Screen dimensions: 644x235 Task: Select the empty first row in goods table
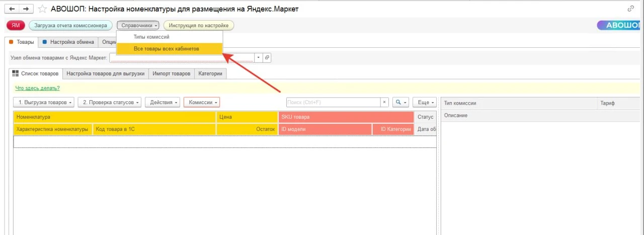click(x=225, y=141)
